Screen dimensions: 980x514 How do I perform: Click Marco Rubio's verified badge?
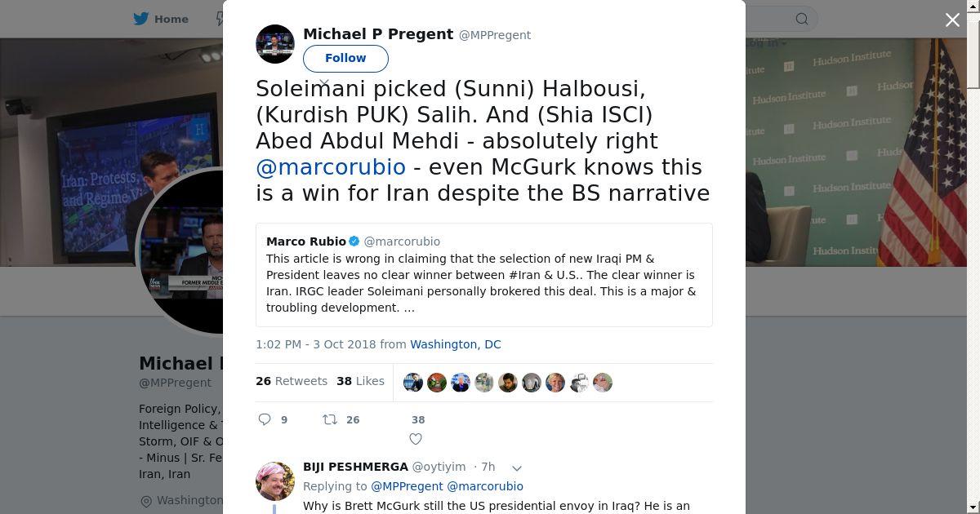(x=354, y=241)
